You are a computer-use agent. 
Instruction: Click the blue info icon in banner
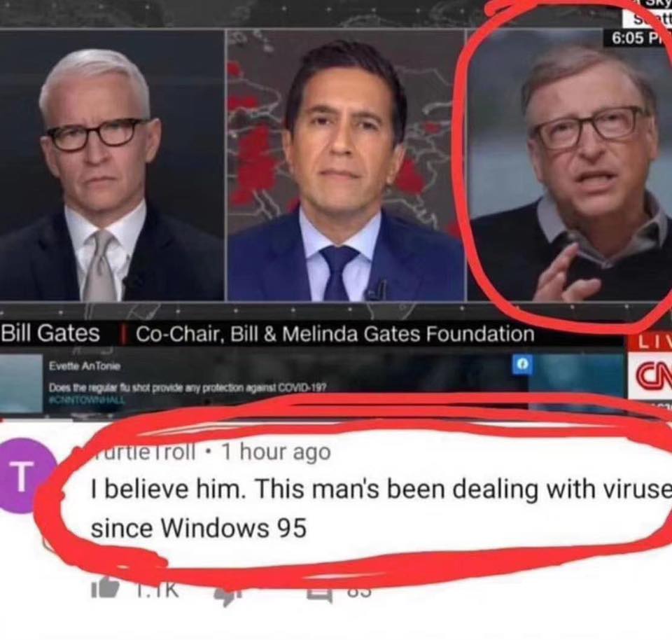(x=522, y=364)
